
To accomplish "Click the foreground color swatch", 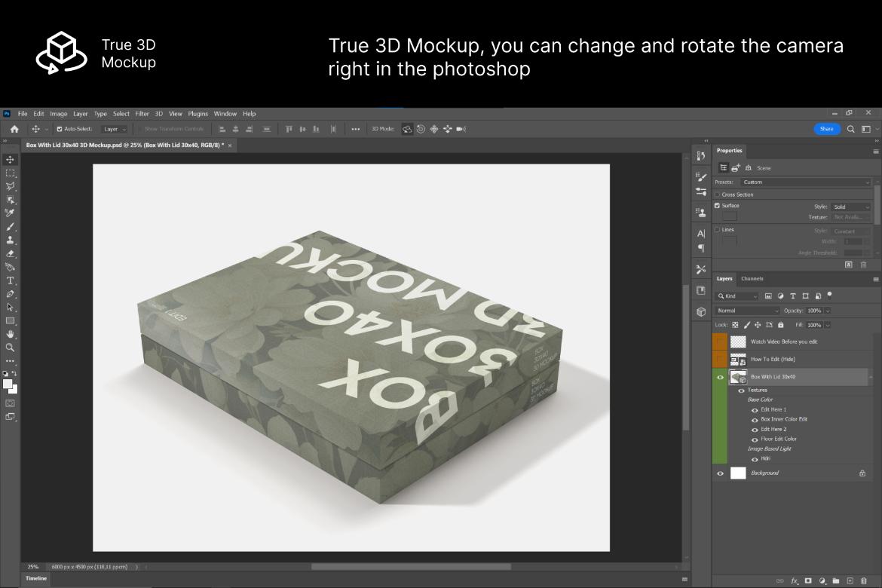I will pyautogui.click(x=8, y=384).
